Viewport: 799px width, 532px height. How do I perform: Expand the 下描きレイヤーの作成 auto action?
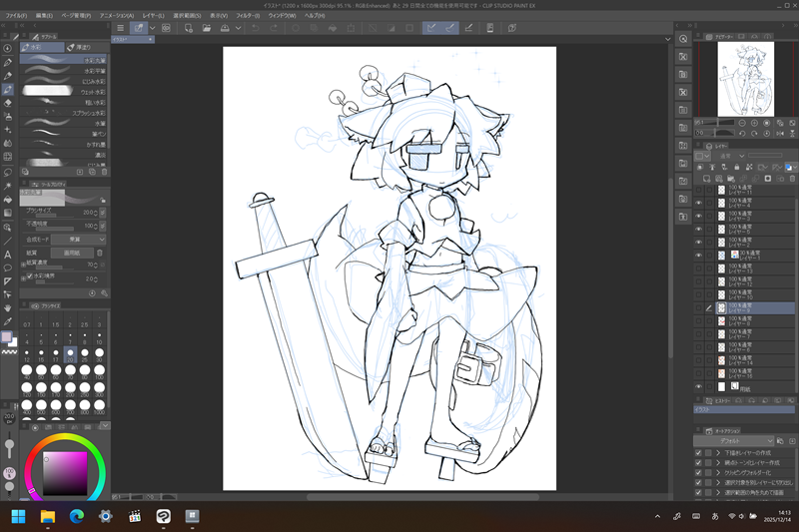718,452
